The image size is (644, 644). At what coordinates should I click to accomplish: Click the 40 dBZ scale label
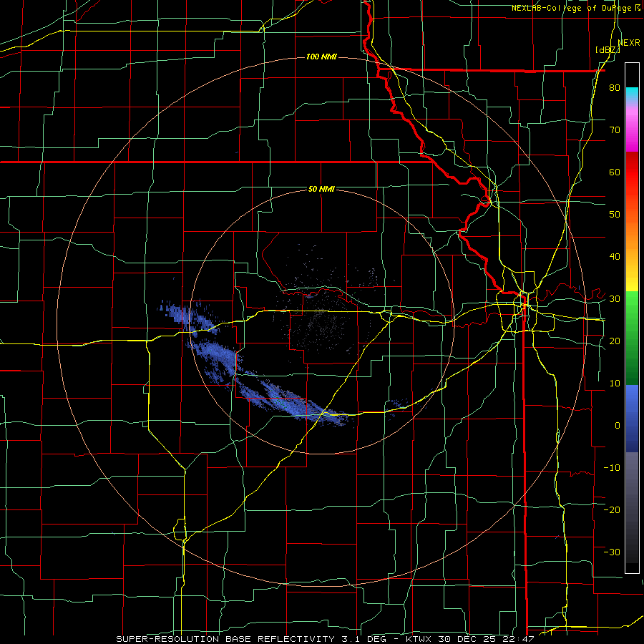[x=615, y=257]
